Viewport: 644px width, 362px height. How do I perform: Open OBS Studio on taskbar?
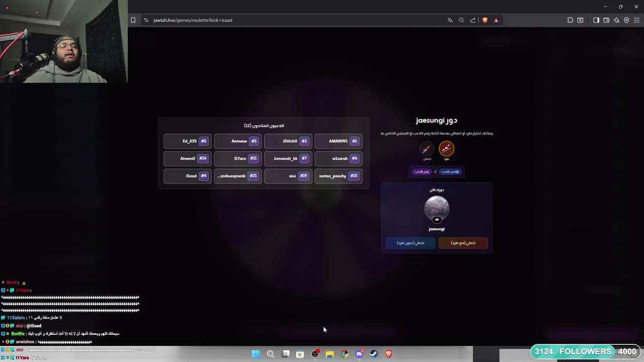pyautogui.click(x=315, y=354)
